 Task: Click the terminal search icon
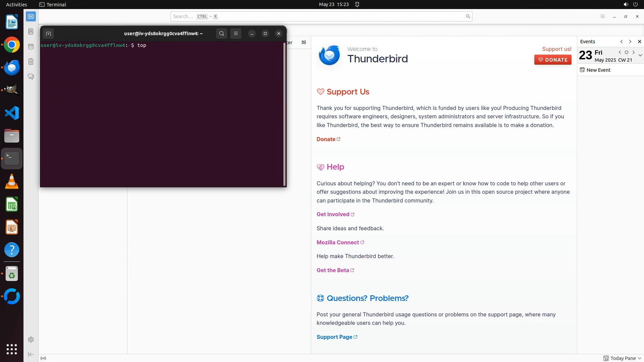click(221, 34)
